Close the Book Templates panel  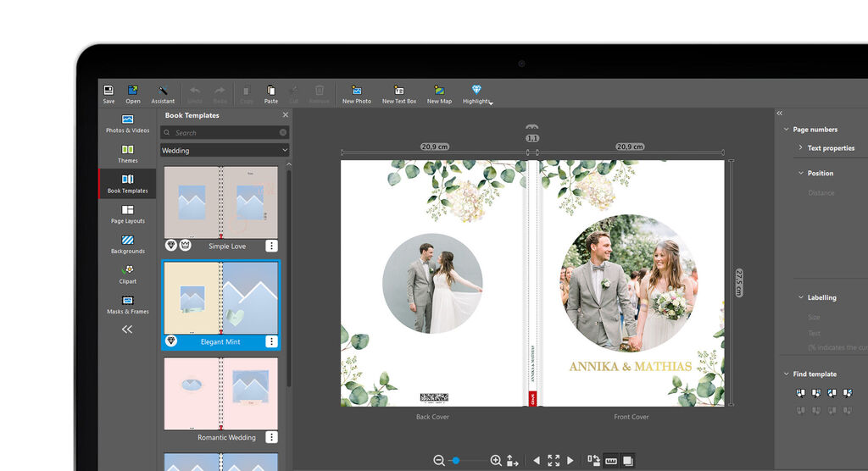click(x=285, y=115)
